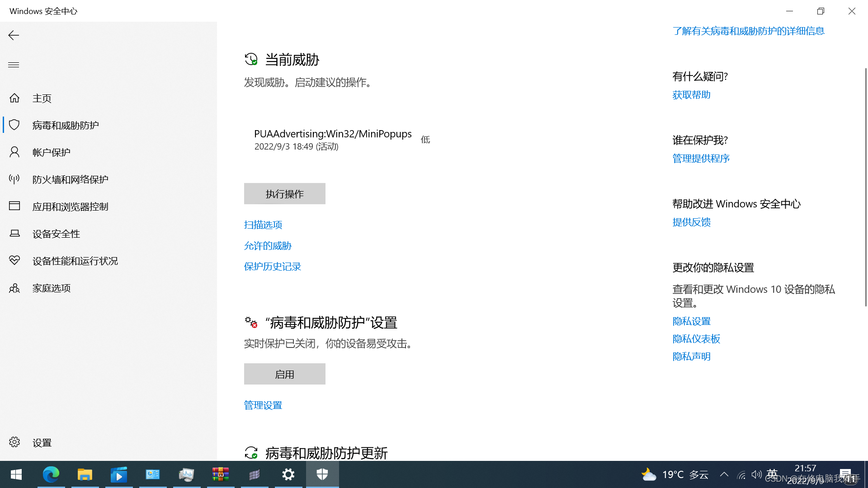This screenshot has width=868, height=488.
Task: Open 管理设置 link
Action: [x=263, y=405]
